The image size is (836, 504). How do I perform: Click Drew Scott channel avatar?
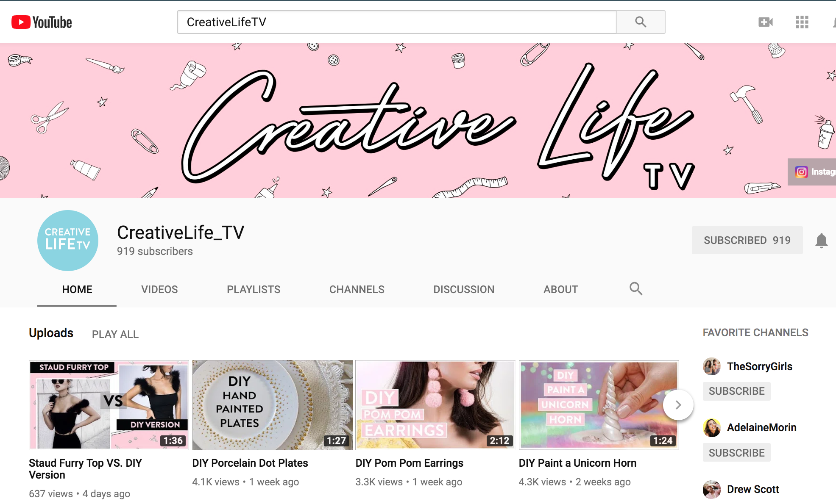point(712,489)
